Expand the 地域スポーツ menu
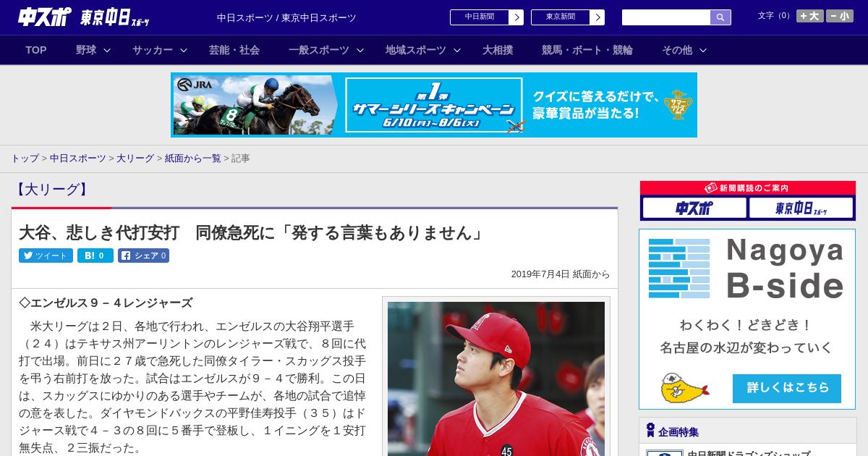 pos(423,50)
